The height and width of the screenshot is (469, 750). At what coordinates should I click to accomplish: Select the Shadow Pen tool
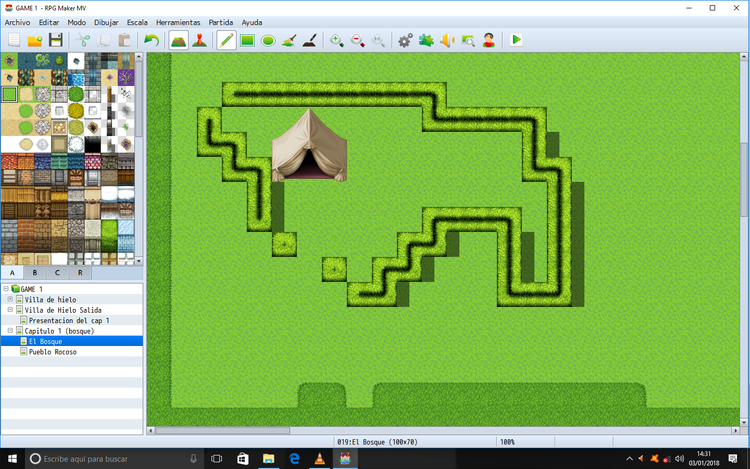[x=310, y=40]
